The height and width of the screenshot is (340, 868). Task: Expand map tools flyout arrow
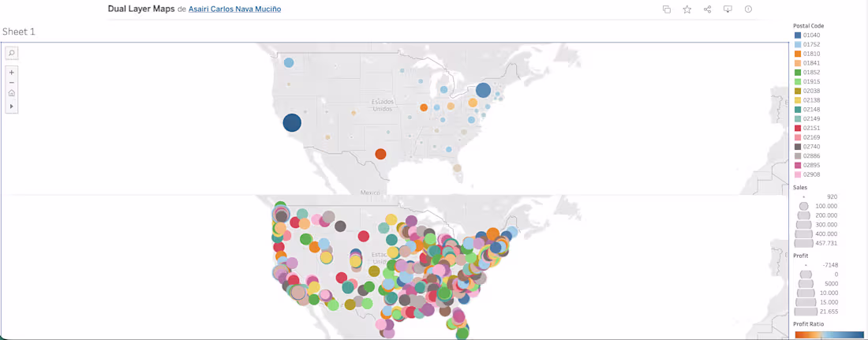click(12, 106)
